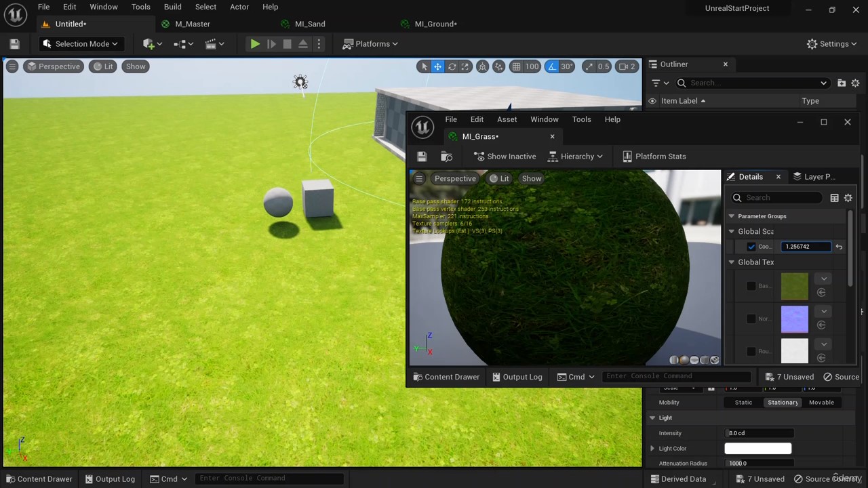Open the Lit view mode menu in the main viewport

pyautogui.click(x=103, y=66)
